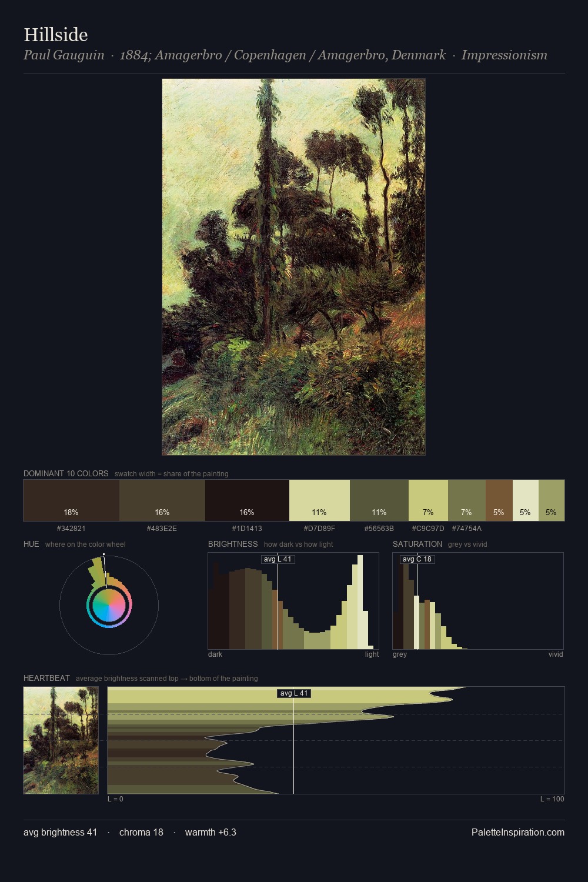588x882 pixels.
Task: Click the 'HUE' section heading
Action: [x=31, y=544]
